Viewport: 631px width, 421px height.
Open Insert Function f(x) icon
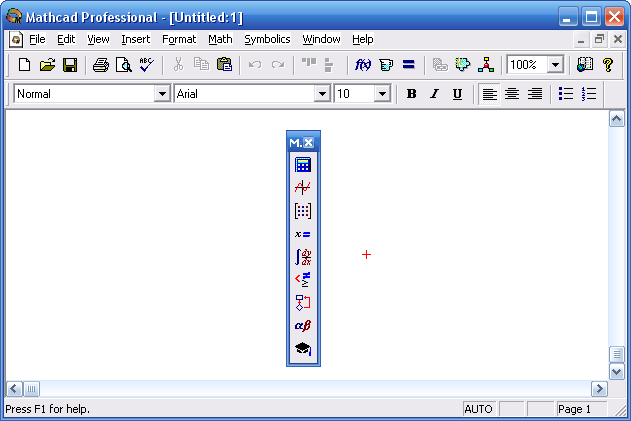363,64
